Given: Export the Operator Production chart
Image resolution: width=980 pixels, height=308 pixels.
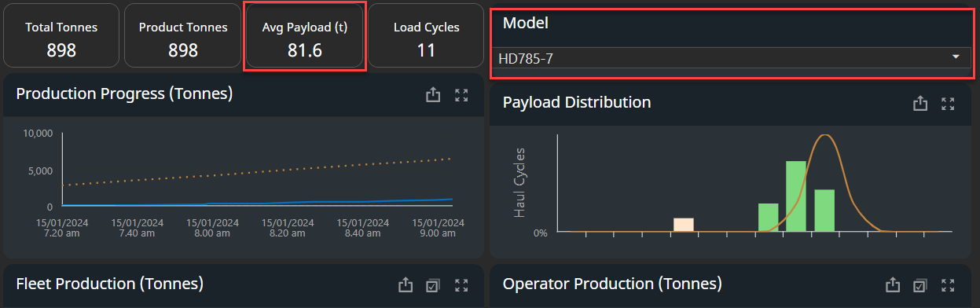Looking at the screenshot, I should (892, 284).
